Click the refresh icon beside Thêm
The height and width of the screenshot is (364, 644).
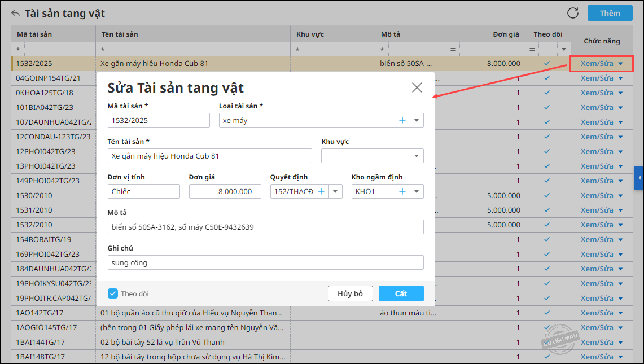[572, 13]
